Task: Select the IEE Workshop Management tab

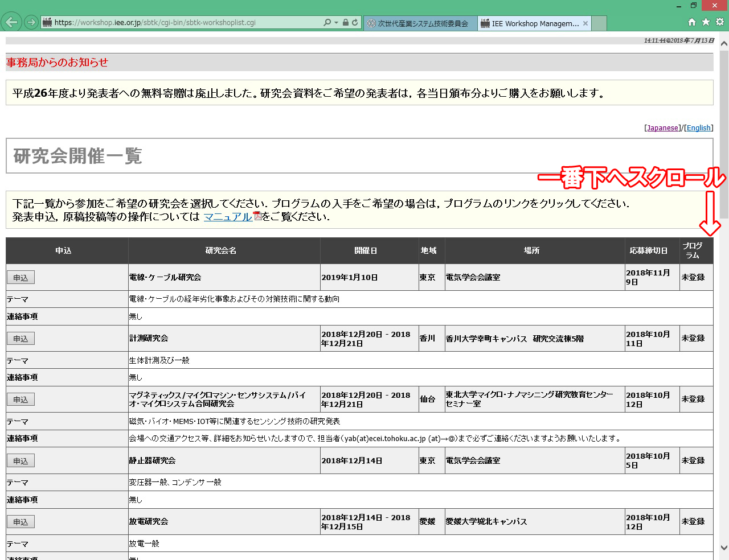Action: (530, 23)
